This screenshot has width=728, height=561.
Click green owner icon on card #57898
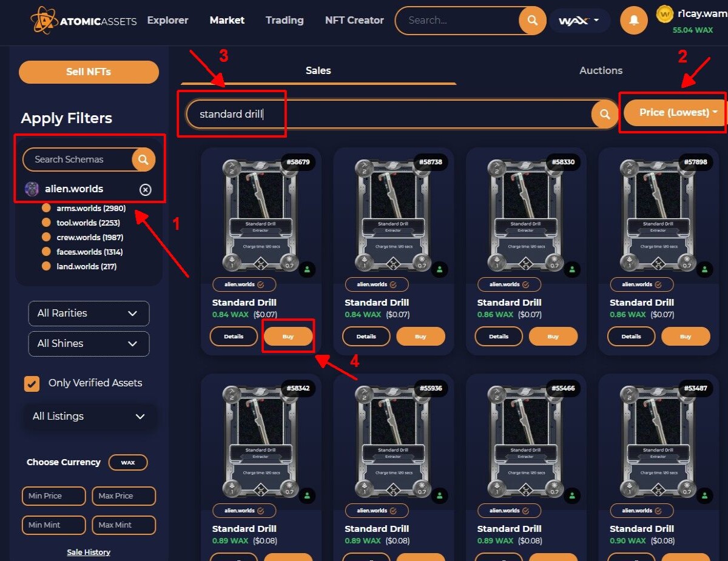pyautogui.click(x=704, y=269)
